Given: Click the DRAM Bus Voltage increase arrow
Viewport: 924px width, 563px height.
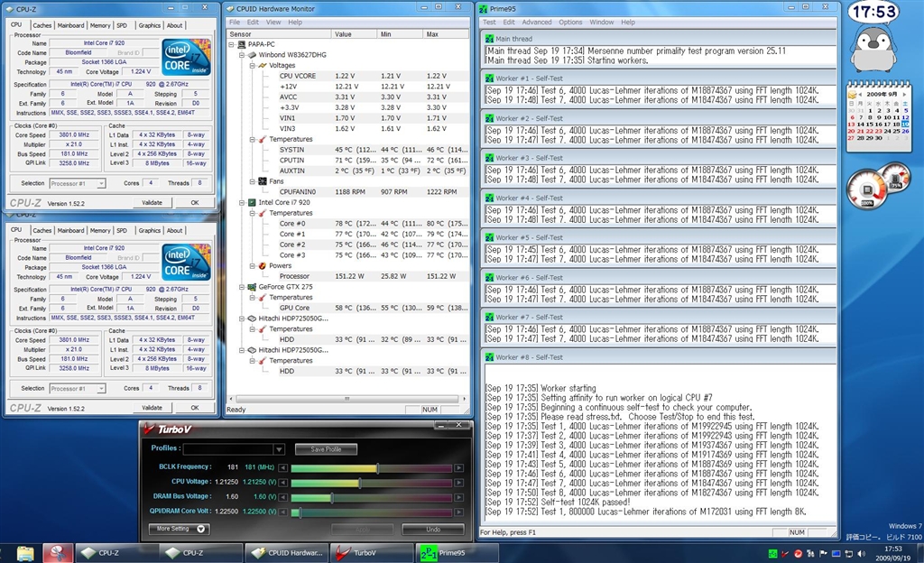Looking at the screenshot, I should click(x=458, y=498).
